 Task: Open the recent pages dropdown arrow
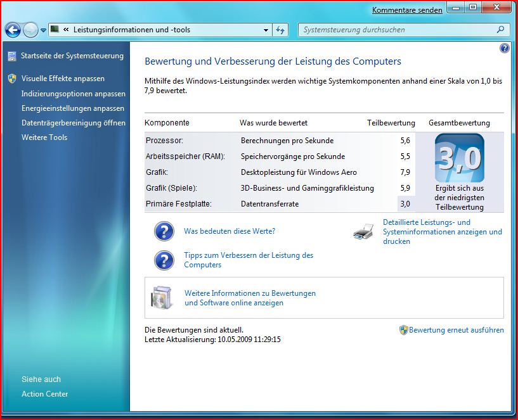(43, 30)
